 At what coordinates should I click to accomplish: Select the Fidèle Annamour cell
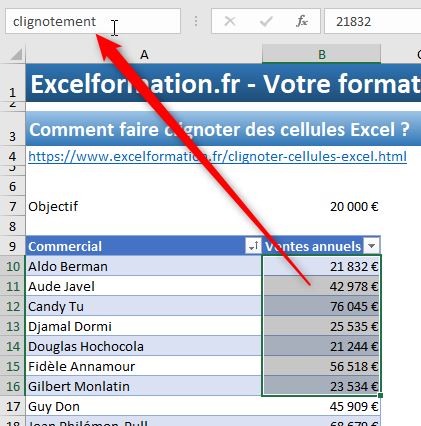point(144,366)
